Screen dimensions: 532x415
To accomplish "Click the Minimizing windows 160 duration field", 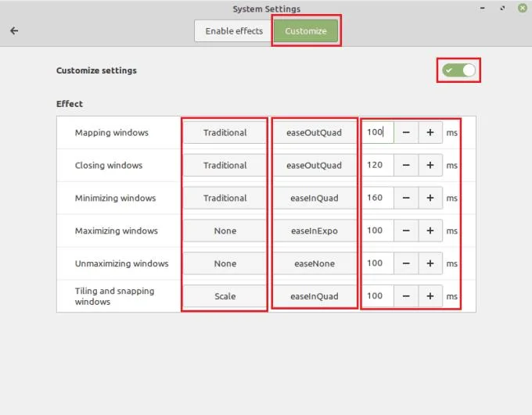I will point(378,198).
